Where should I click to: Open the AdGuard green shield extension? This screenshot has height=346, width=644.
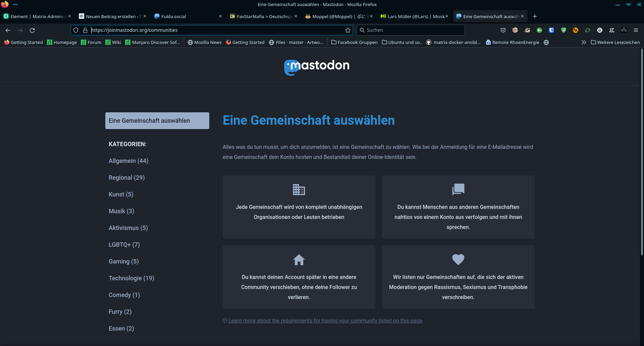563,30
